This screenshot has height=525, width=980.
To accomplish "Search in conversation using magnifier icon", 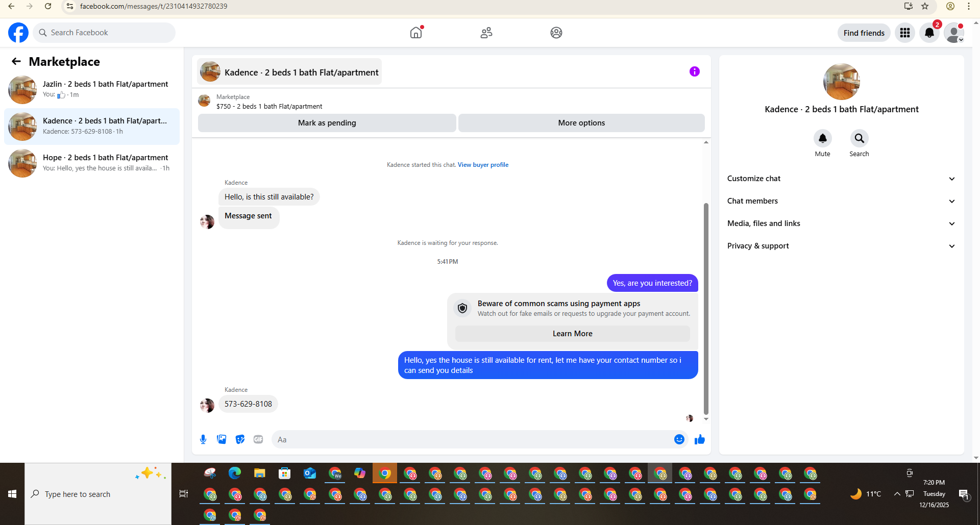I will (860, 138).
